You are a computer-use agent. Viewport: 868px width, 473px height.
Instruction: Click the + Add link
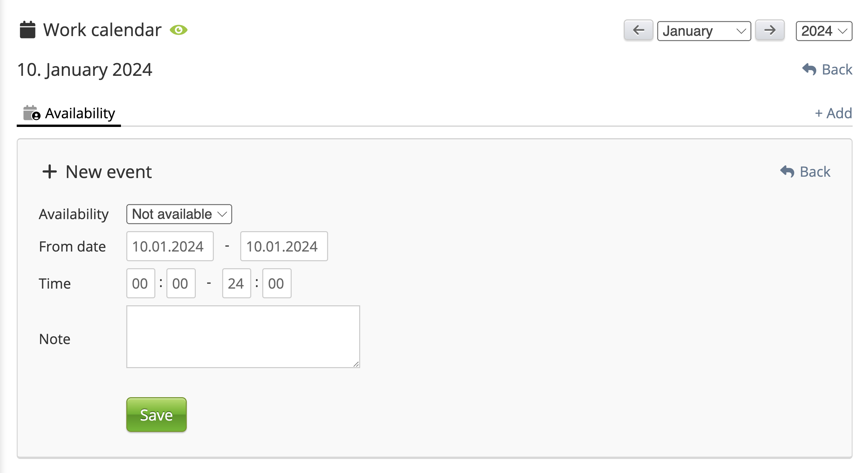pyautogui.click(x=833, y=113)
